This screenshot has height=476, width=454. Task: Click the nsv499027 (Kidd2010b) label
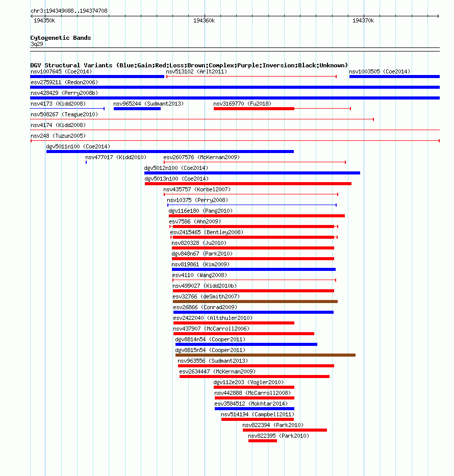click(x=205, y=286)
